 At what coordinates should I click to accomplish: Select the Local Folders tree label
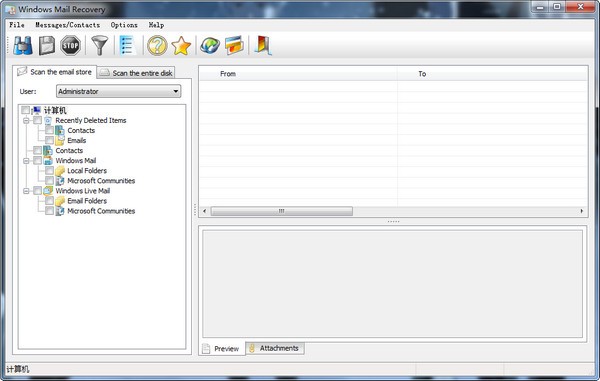[87, 171]
